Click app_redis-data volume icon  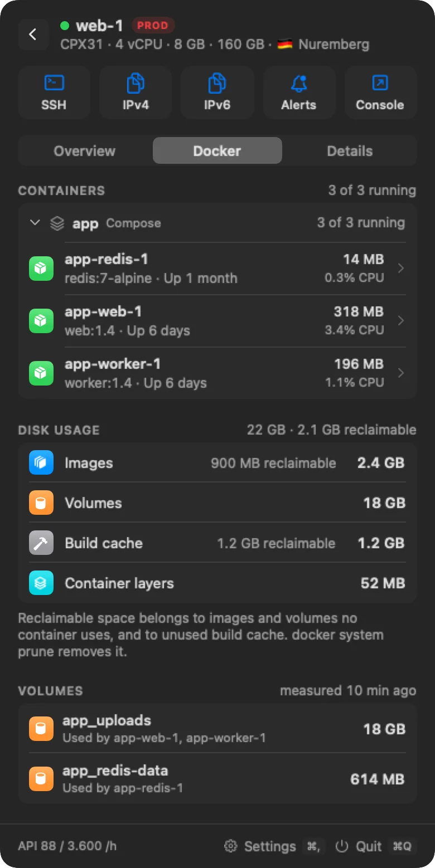point(41,779)
